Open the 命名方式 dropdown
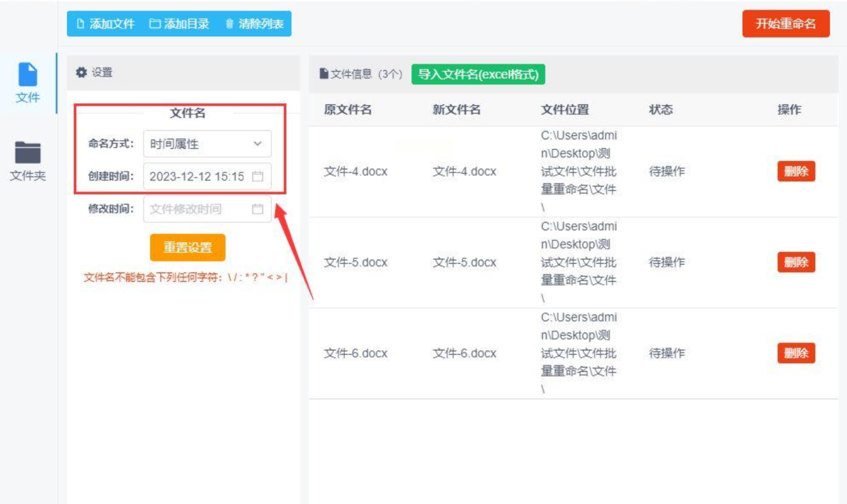Image resolution: width=847 pixels, height=504 pixels. click(207, 144)
